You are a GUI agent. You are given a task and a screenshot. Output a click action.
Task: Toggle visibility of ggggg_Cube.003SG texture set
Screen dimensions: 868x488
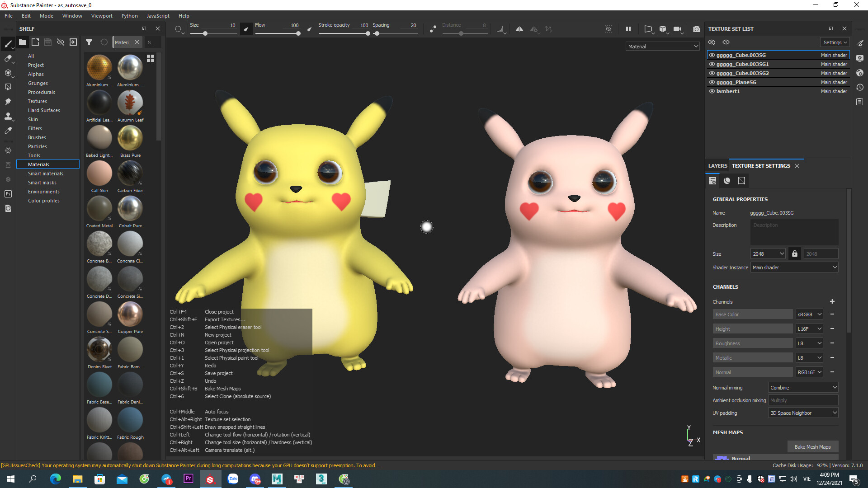click(x=712, y=55)
